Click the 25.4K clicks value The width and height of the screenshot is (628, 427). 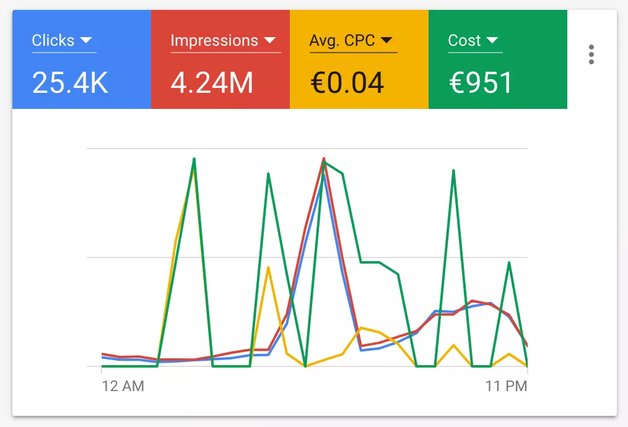[x=68, y=82]
